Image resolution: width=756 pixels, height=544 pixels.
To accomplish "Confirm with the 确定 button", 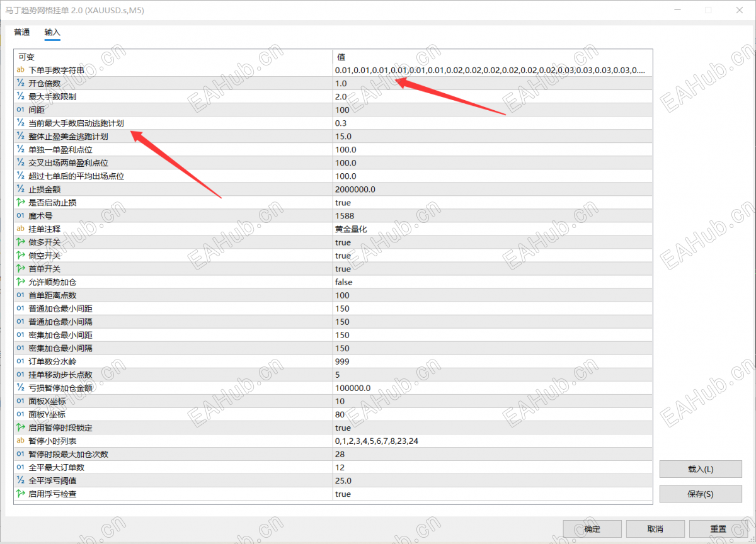I will 592,529.
